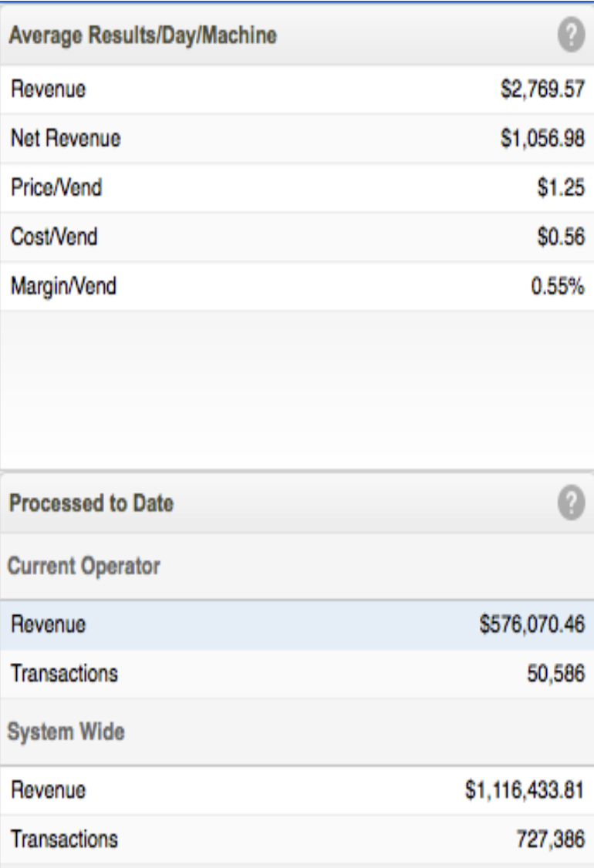Select the 727,386 transactions value
Viewport: 594px width, 868px height.
[x=551, y=839]
